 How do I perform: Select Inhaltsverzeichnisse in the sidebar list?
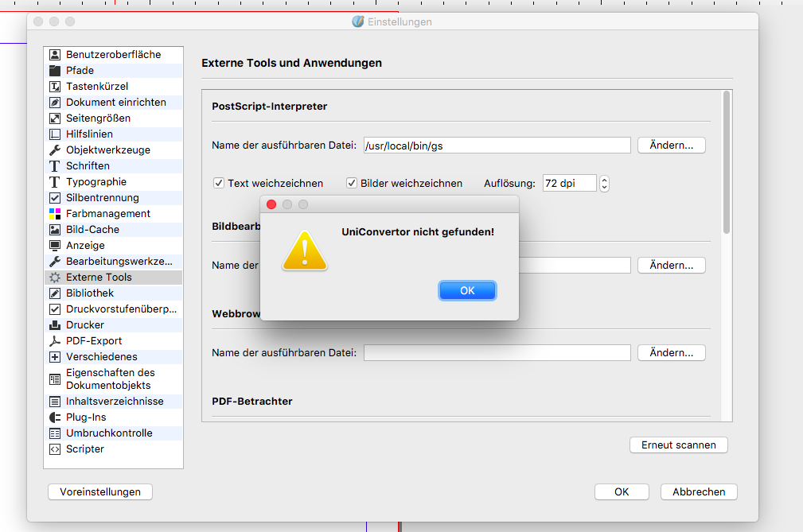pyautogui.click(x=115, y=402)
